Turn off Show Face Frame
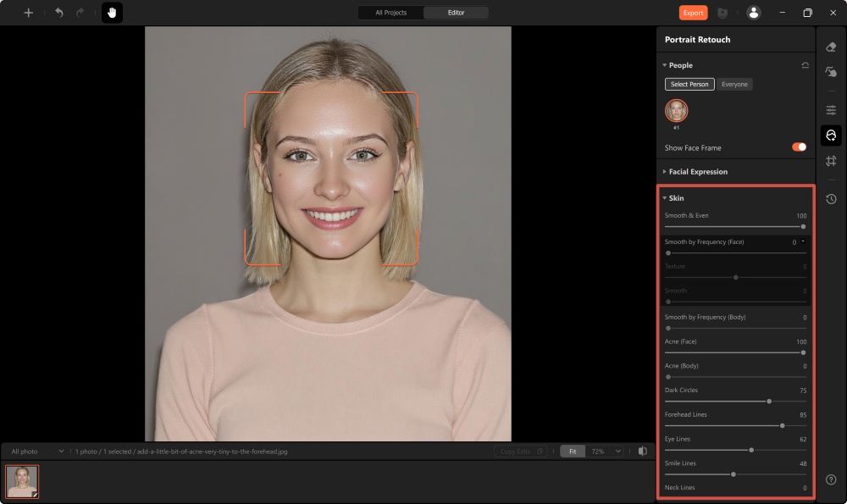This screenshot has height=504, width=847. pos(797,147)
